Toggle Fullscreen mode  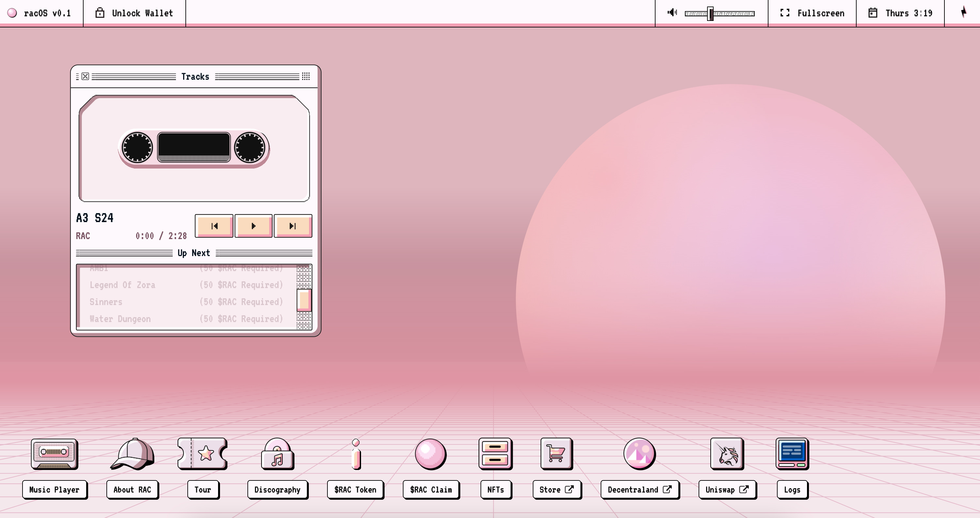[x=812, y=13]
